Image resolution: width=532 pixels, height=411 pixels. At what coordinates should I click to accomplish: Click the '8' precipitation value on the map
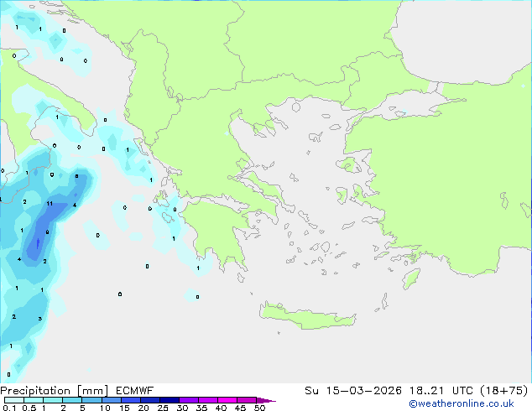tap(76, 176)
